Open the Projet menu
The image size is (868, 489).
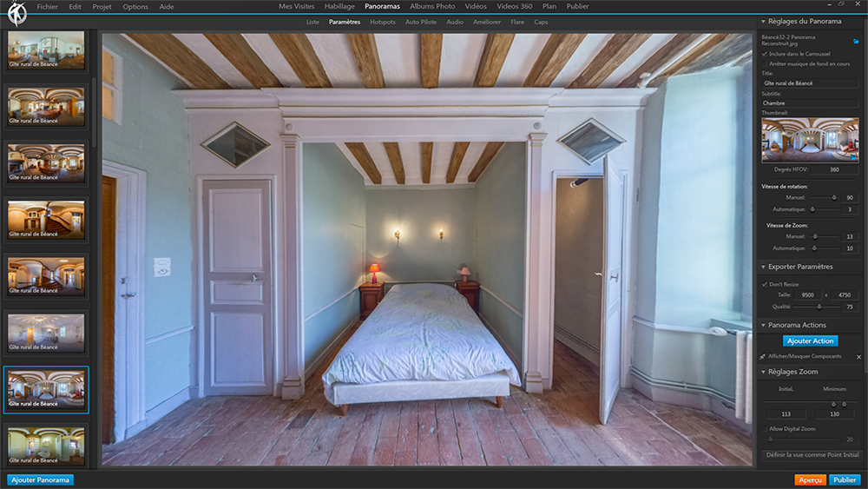[x=102, y=7]
